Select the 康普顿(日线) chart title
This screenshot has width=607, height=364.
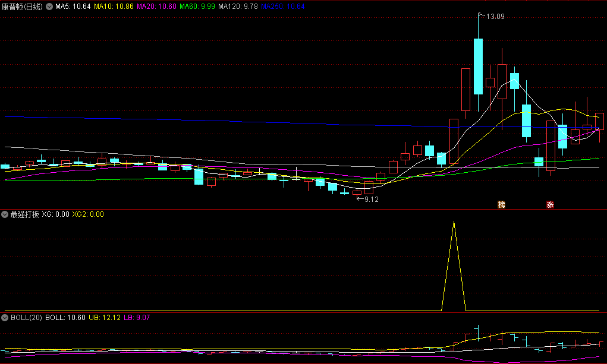(x=22, y=7)
